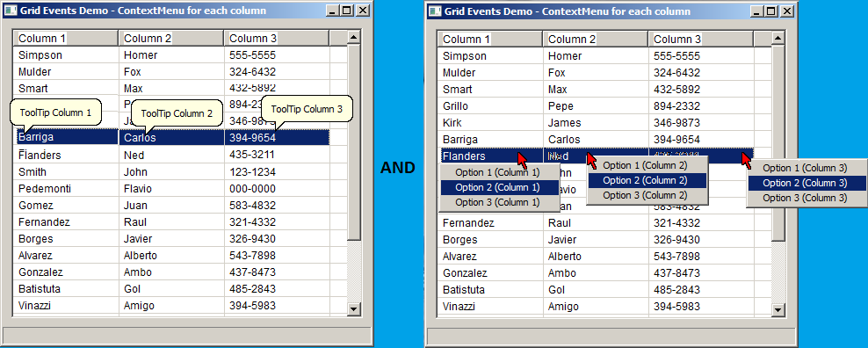868x348 pixels.
Task: Choose Option 2 (Column 2) in context menu
Action: point(647,180)
